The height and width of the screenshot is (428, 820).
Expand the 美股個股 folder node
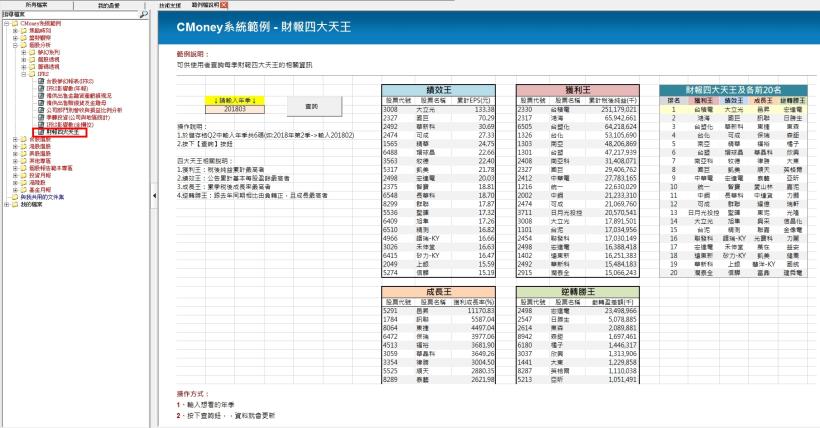tap(15, 154)
